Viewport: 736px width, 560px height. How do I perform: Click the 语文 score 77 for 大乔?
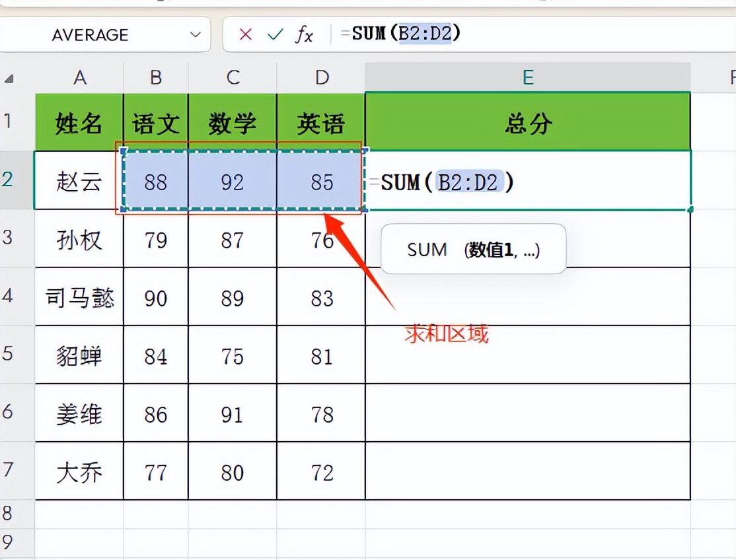pyautogui.click(x=156, y=472)
